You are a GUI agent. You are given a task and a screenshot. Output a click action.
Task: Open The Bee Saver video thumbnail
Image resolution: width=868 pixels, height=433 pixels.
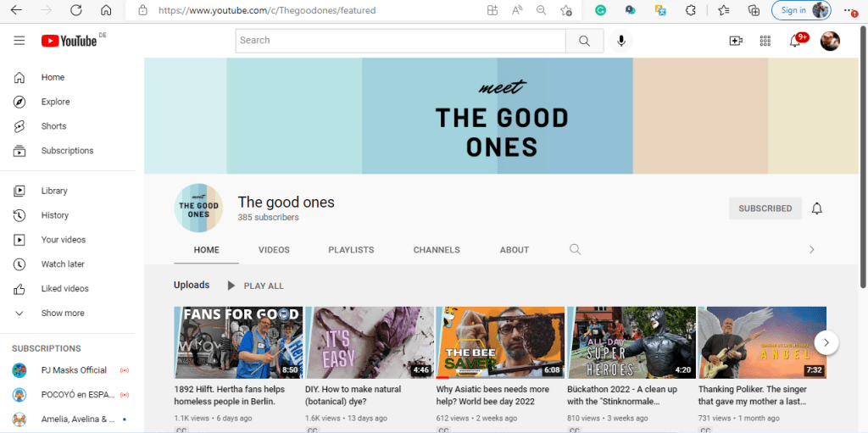pos(499,341)
